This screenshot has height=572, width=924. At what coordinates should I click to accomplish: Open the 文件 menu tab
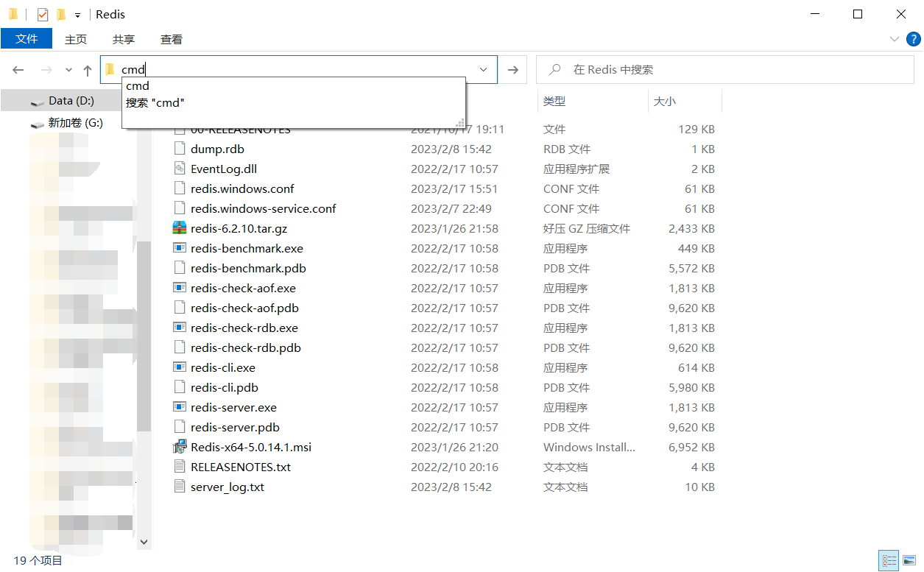(27, 39)
